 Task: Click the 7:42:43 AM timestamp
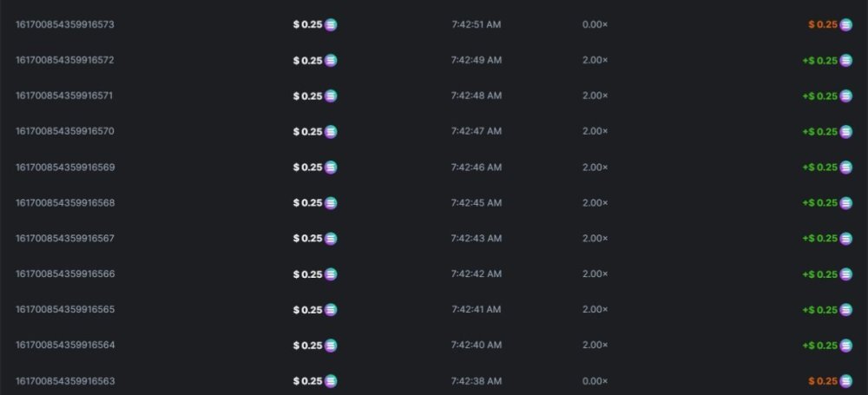pos(477,238)
